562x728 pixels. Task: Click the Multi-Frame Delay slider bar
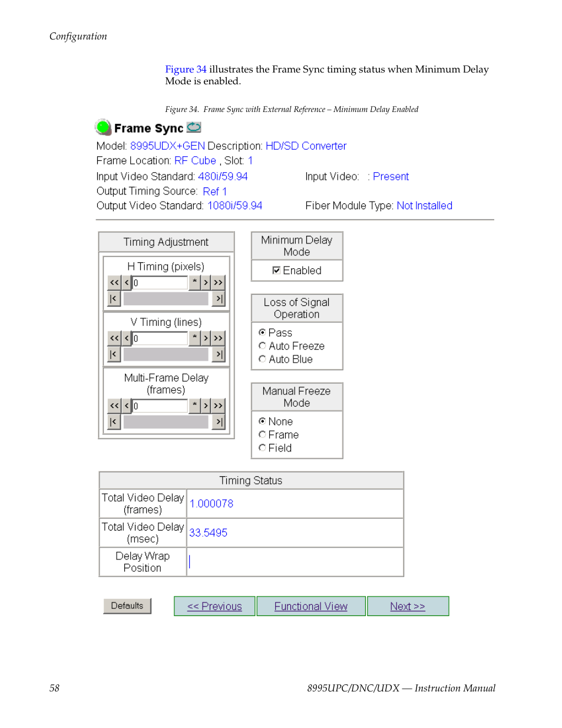tap(166, 422)
